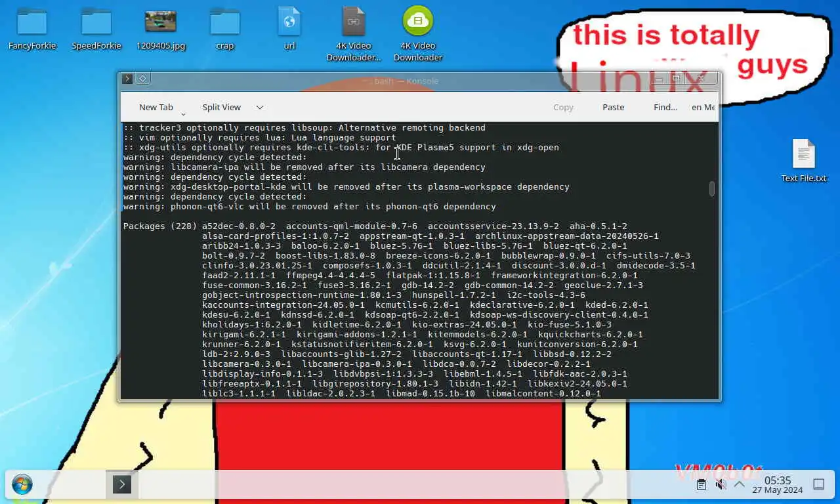Expand hidden system tray icons arrow
Viewport: 840px width, 504px height.
[x=739, y=484]
